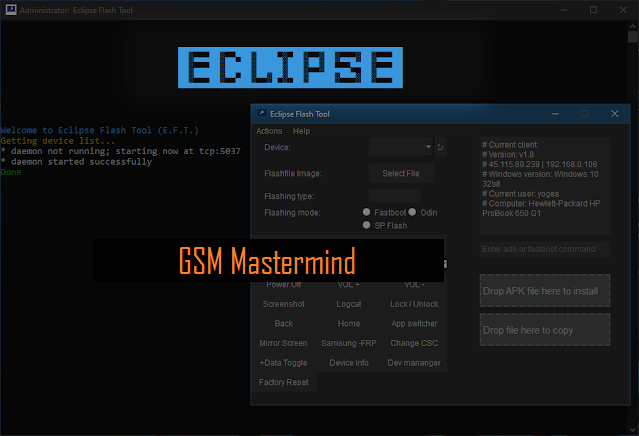Click the Device Info button
Image resolution: width=639 pixels, height=436 pixels.
click(349, 363)
